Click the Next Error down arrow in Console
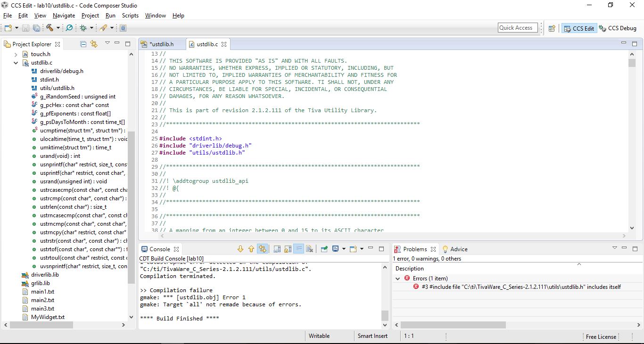 pyautogui.click(x=240, y=249)
